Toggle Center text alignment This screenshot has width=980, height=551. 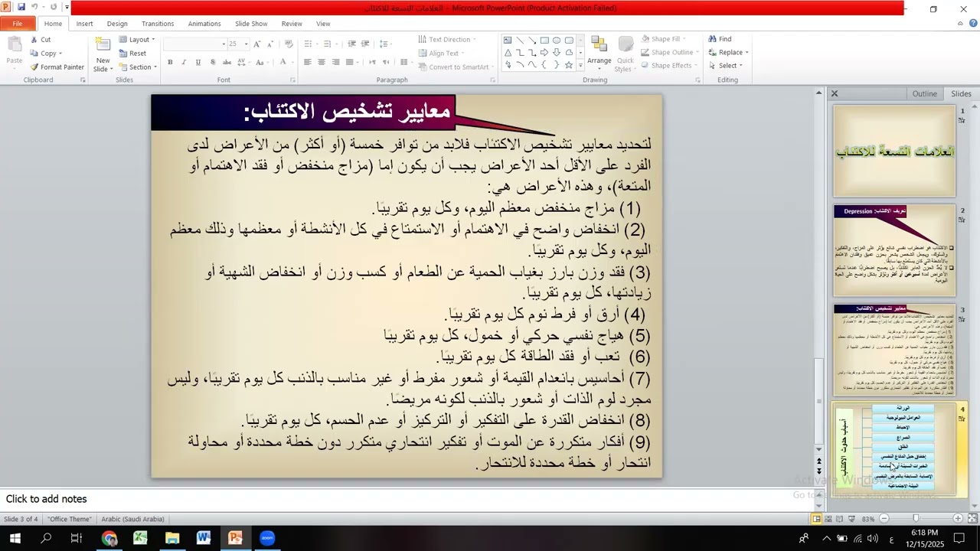click(x=322, y=62)
